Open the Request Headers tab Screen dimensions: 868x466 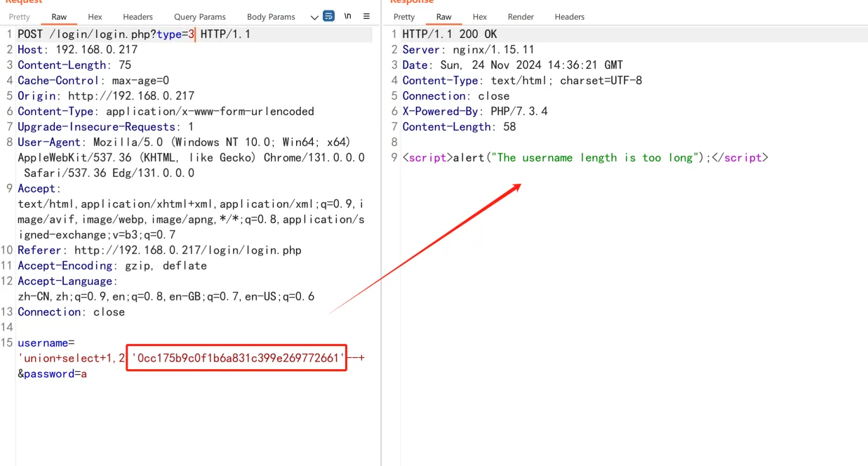[x=138, y=17]
